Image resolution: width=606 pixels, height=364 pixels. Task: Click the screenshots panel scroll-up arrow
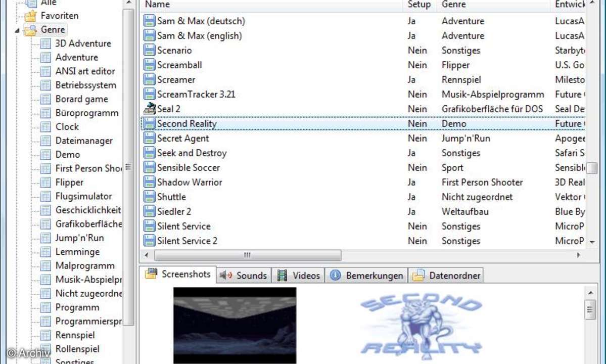tap(590, 293)
